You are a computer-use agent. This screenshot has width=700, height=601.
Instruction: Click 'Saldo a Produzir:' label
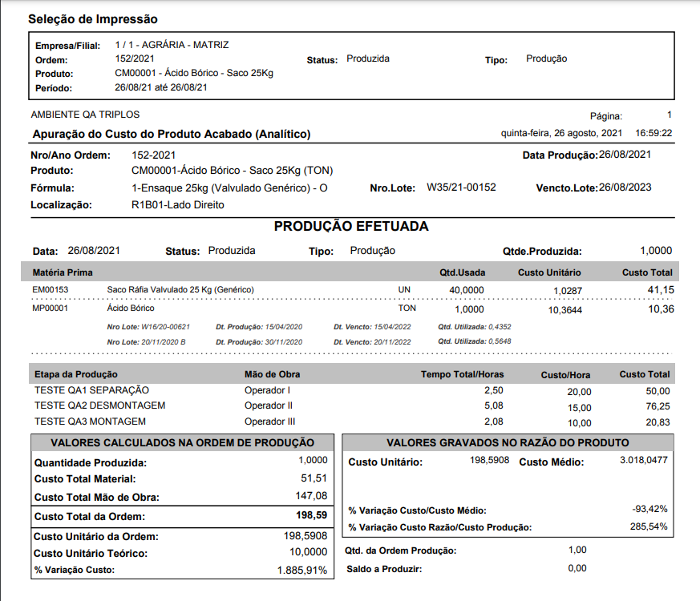[x=384, y=569]
